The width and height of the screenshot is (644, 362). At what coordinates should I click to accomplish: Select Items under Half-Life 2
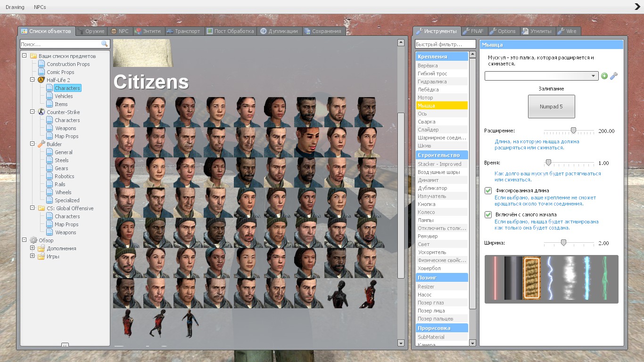(61, 104)
